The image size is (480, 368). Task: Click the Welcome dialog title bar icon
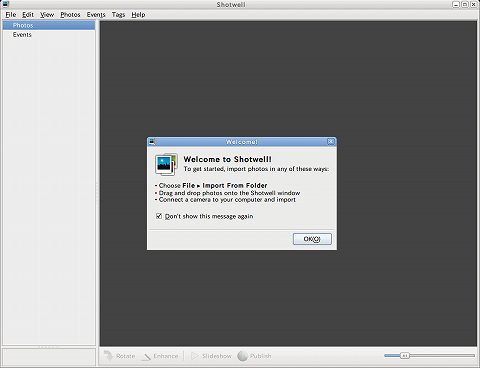152,142
